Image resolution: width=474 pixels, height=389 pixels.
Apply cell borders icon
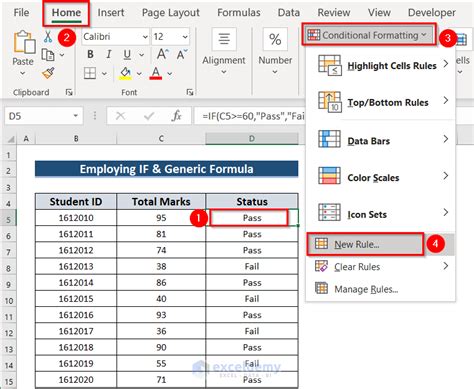tap(90, 73)
